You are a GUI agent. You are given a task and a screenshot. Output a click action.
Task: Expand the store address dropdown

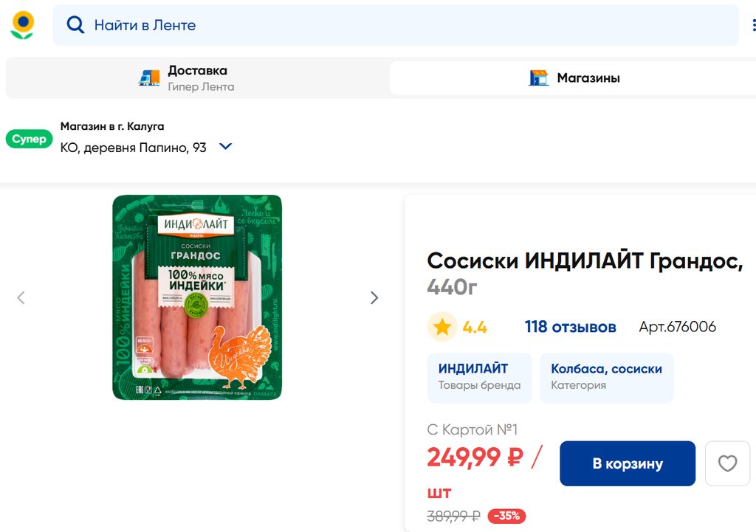(x=226, y=147)
